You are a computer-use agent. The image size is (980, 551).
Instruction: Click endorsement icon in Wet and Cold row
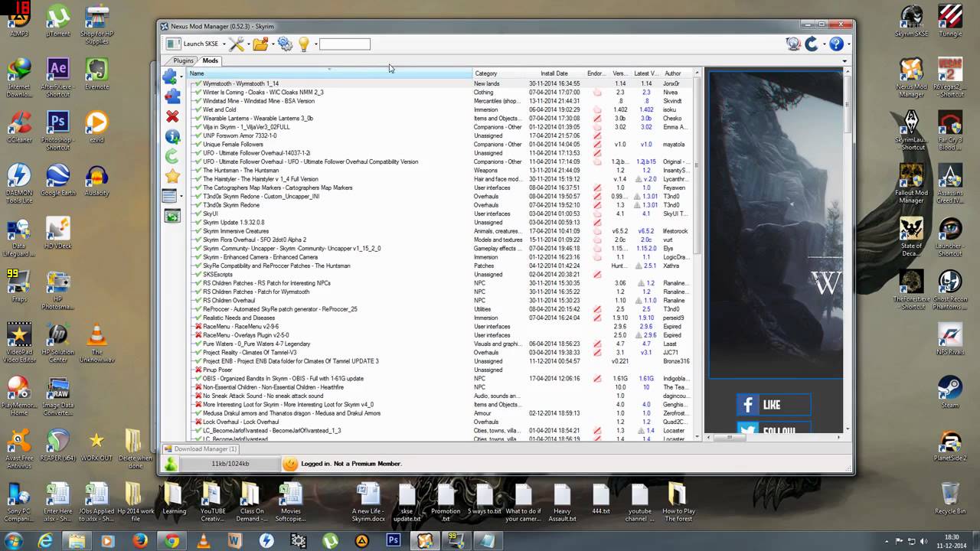(597, 109)
